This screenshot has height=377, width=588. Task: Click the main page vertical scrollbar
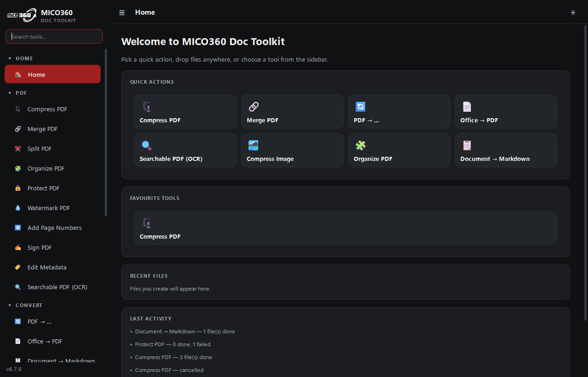585,172
